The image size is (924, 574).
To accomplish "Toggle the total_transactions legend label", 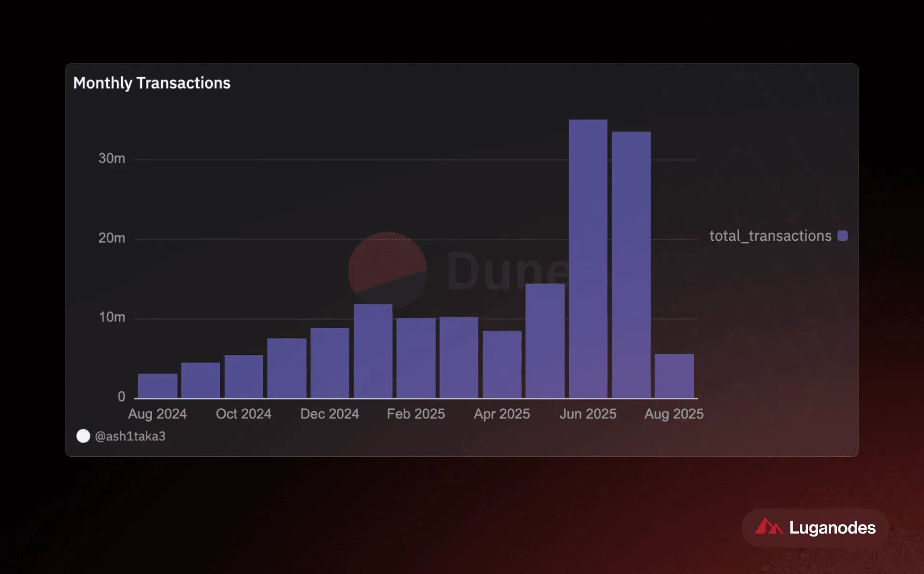I will tap(770, 236).
